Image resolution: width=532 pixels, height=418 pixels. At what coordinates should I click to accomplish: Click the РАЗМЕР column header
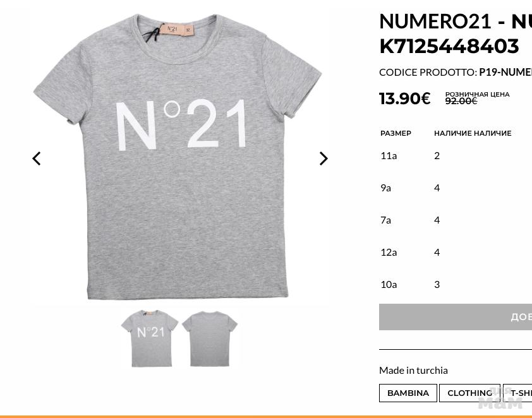point(396,133)
